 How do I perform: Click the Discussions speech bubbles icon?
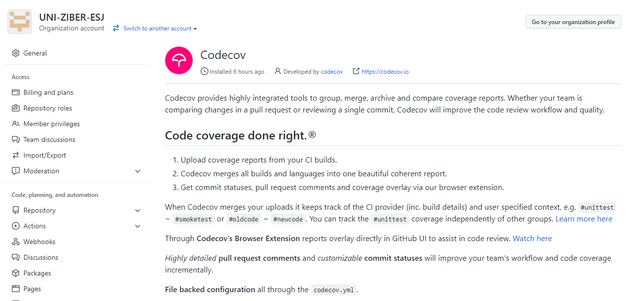[16, 257]
